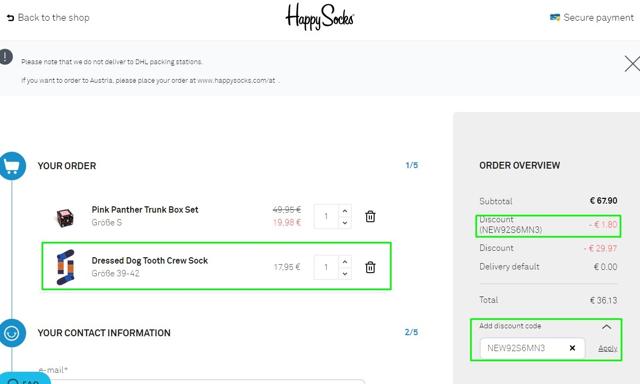The height and width of the screenshot is (384, 640).
Task: Select the Größe 39-42 size text
Action: coord(116,273)
